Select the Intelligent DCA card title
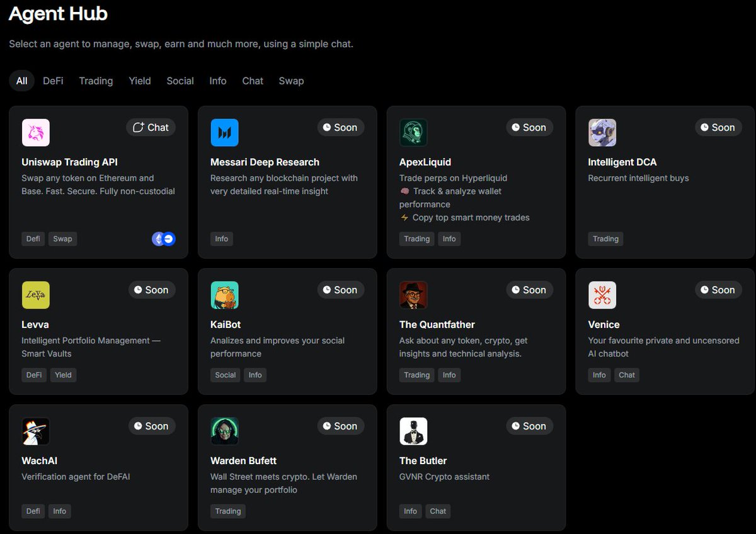The image size is (756, 534). pos(622,162)
